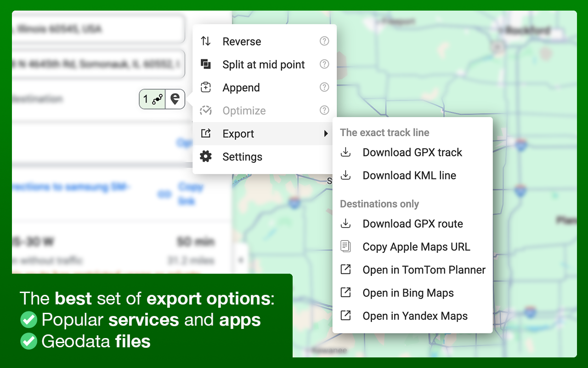The image size is (588, 368).
Task: Expand the Export submenu via its chevron arrow
Action: 326,133
